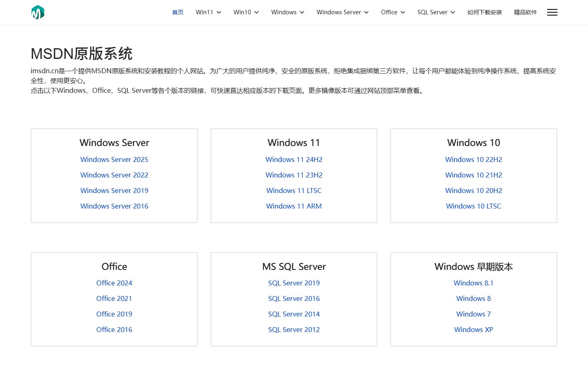Click the Windows 11 card heading

point(294,143)
